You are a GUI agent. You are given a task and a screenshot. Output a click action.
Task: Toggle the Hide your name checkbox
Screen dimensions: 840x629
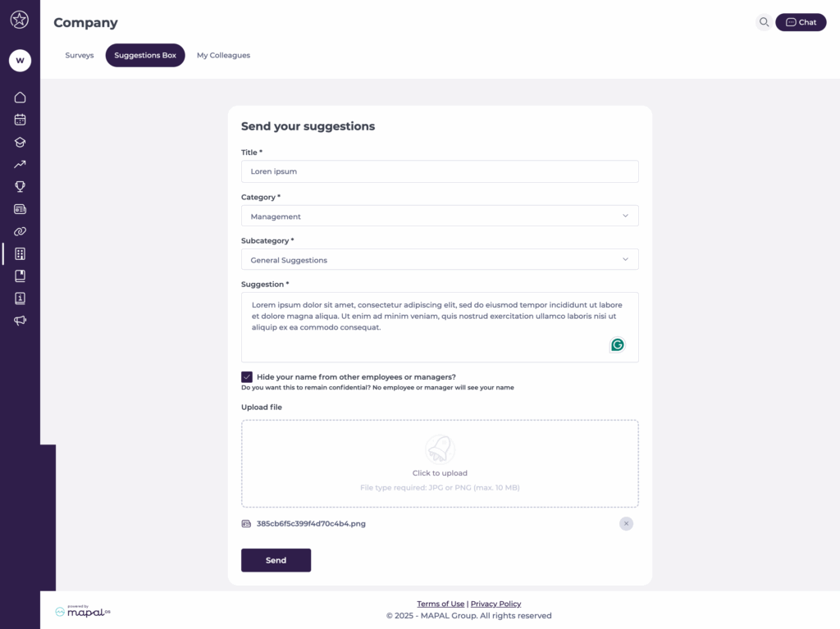(x=247, y=377)
